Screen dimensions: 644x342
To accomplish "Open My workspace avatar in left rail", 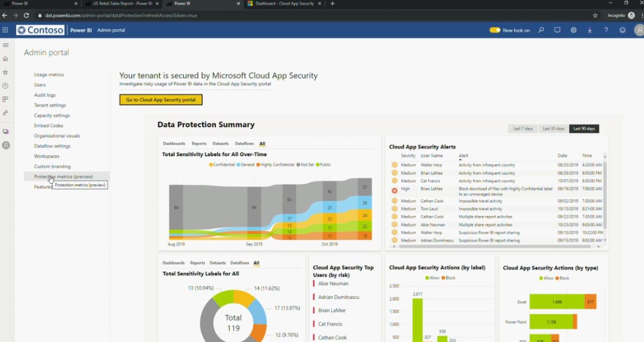I will [6, 145].
